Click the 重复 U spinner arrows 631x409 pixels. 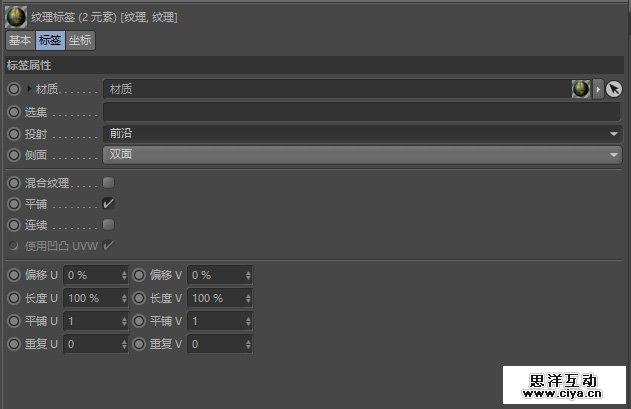click(124, 344)
